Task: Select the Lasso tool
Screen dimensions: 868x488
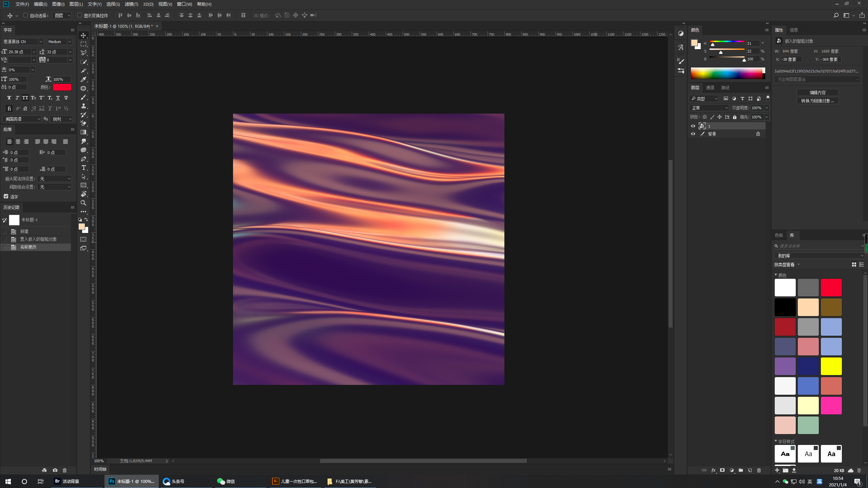Action: 83,53
